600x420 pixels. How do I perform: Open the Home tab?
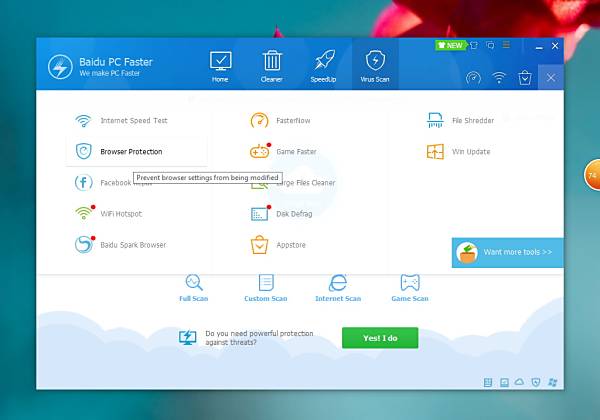tap(220, 66)
